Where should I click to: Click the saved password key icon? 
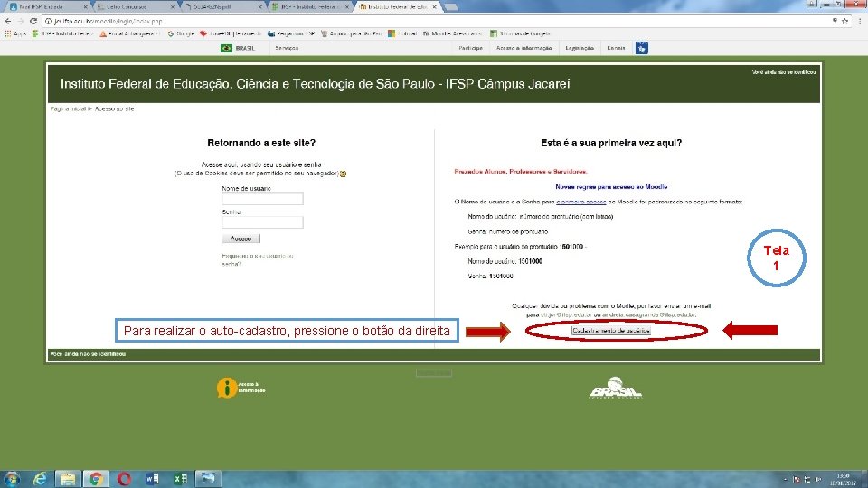click(x=835, y=21)
